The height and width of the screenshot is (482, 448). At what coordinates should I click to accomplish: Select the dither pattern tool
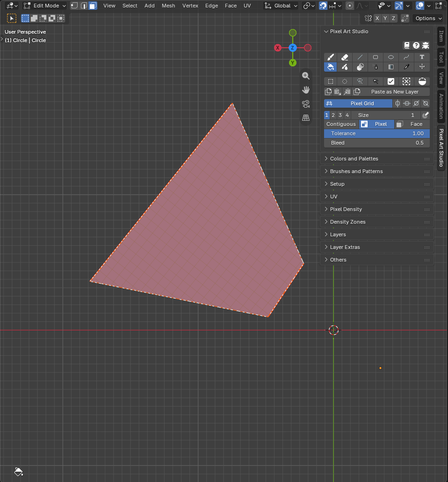360,67
